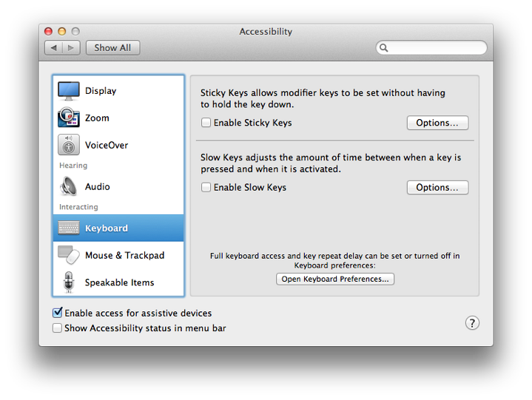The width and height of the screenshot is (532, 400).
Task: Open the Zoom icon in sidebar
Action: (69, 118)
